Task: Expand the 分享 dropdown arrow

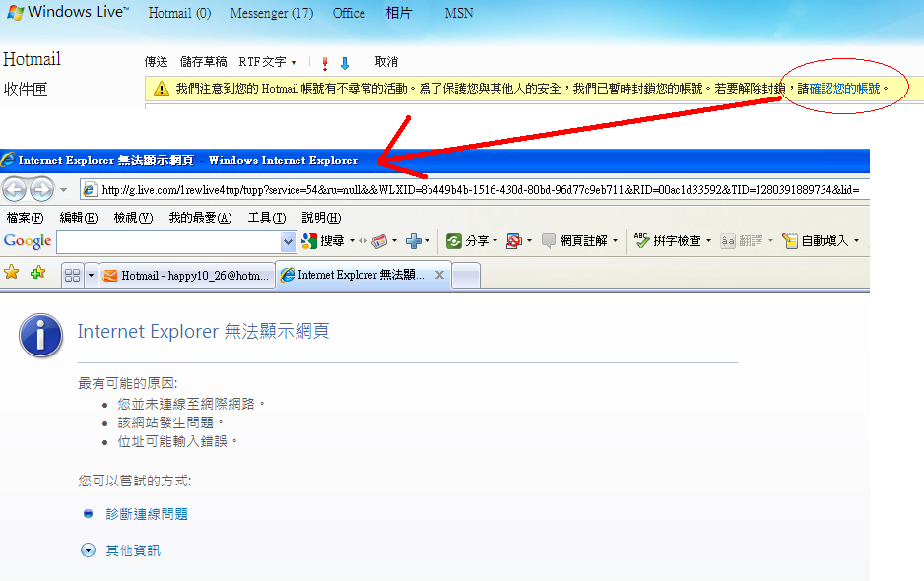Action: 495,241
